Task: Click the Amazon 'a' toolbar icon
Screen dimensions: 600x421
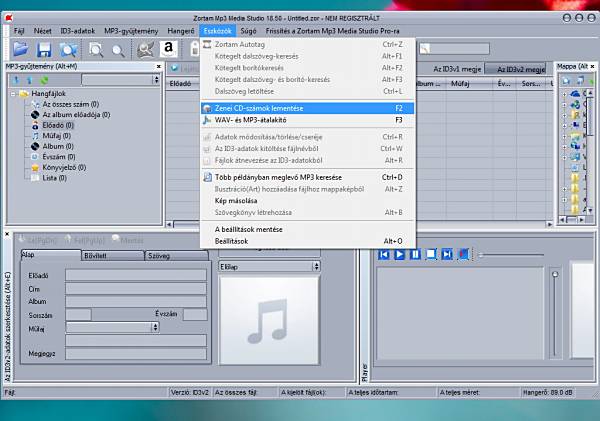Action: (x=168, y=49)
